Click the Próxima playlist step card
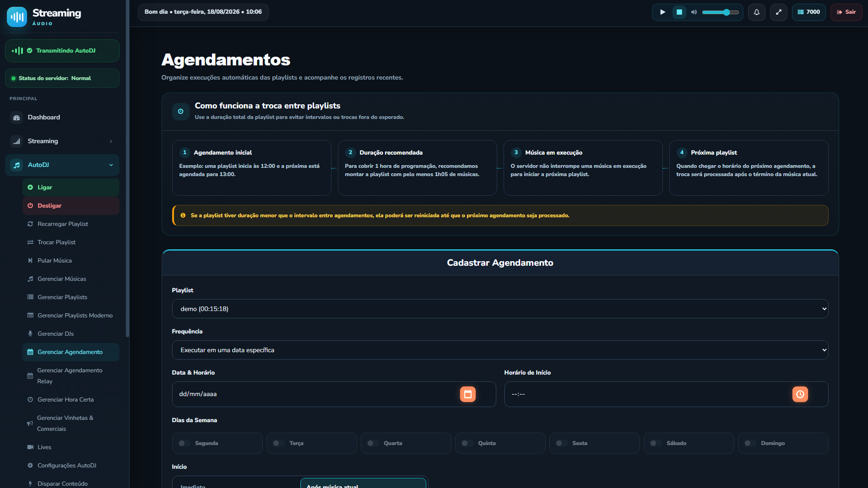This screenshot has height=488, width=868. tap(749, 168)
